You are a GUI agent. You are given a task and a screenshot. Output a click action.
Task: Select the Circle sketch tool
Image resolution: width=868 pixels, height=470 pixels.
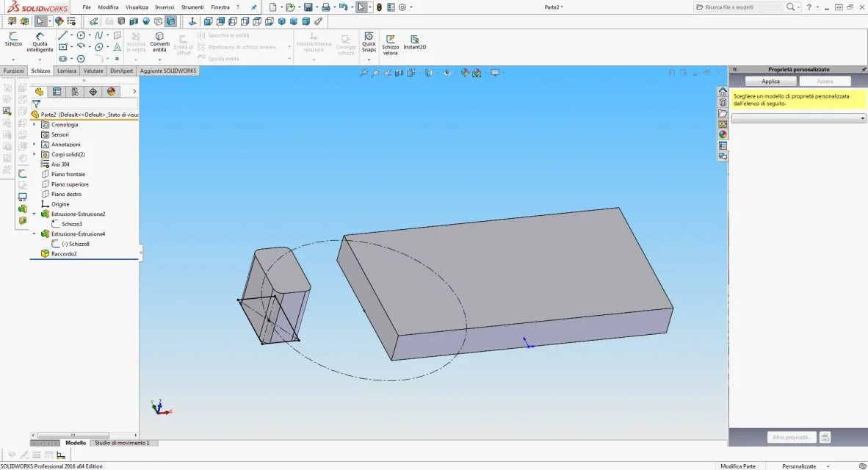click(x=81, y=35)
